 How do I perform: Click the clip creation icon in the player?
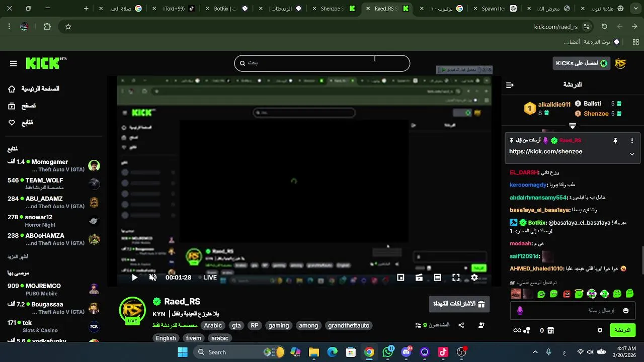pyautogui.click(x=419, y=278)
